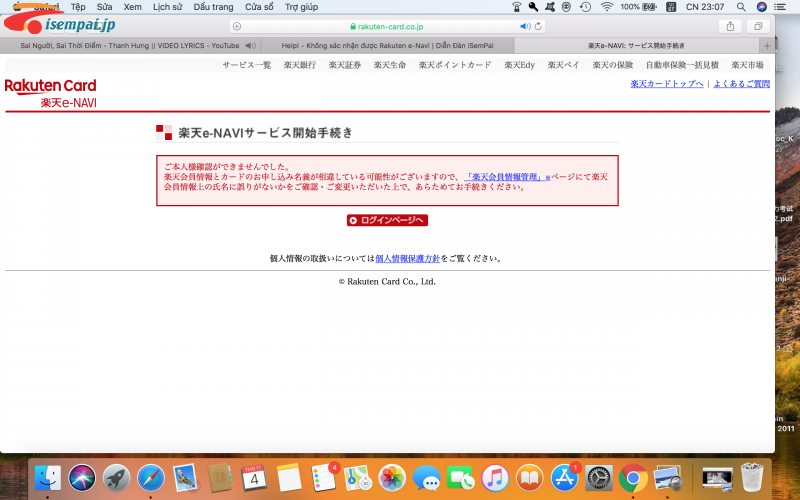The height and width of the screenshot is (500, 800).
Task: Open Notification Center from the menu bar
Action: 780,7
